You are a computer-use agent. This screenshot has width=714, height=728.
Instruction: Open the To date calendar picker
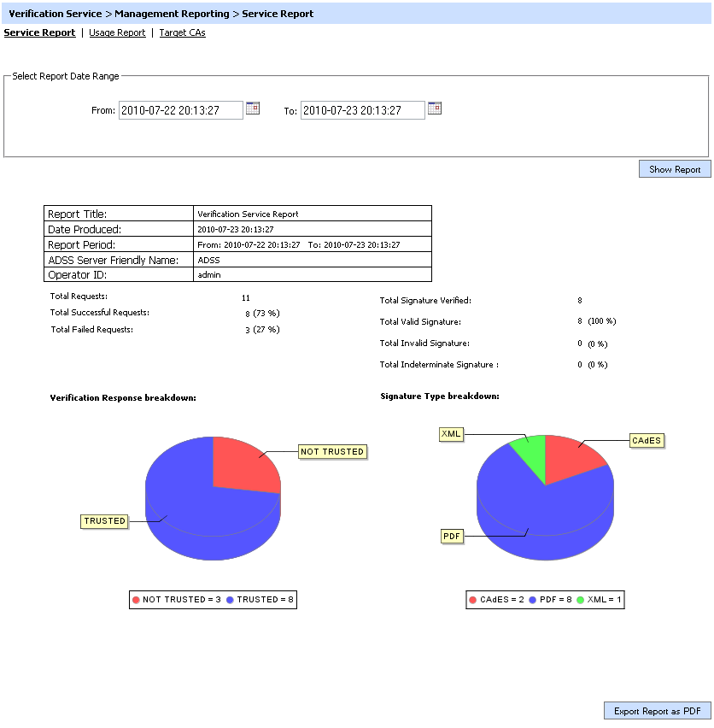click(x=434, y=109)
